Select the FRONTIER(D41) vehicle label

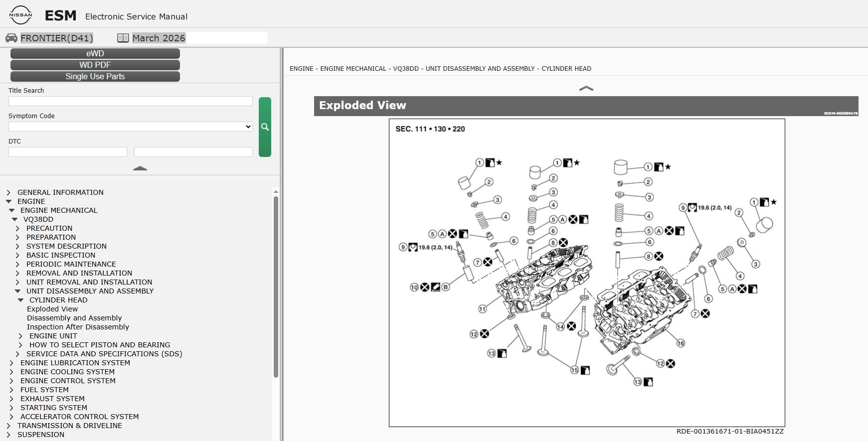(x=56, y=38)
